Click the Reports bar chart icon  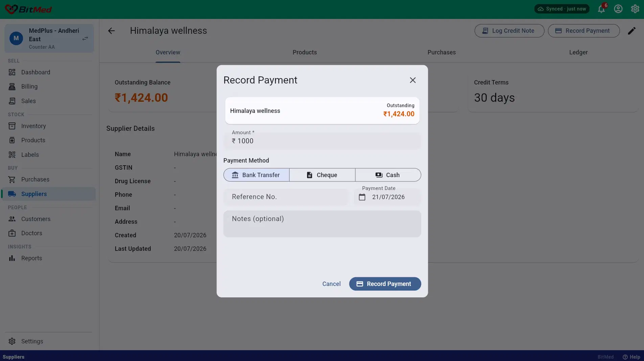pyautogui.click(x=12, y=258)
